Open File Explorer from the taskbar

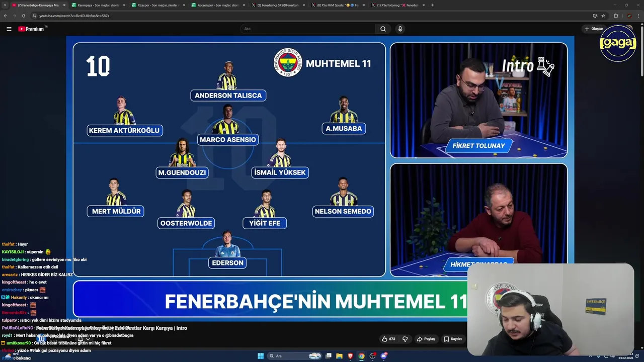[x=340, y=356]
